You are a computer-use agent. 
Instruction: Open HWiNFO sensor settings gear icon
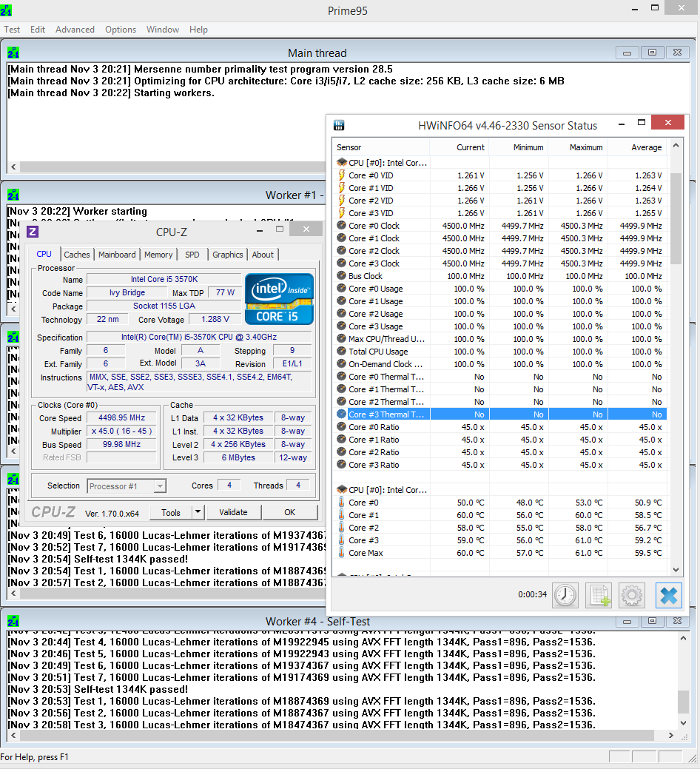pyautogui.click(x=631, y=595)
